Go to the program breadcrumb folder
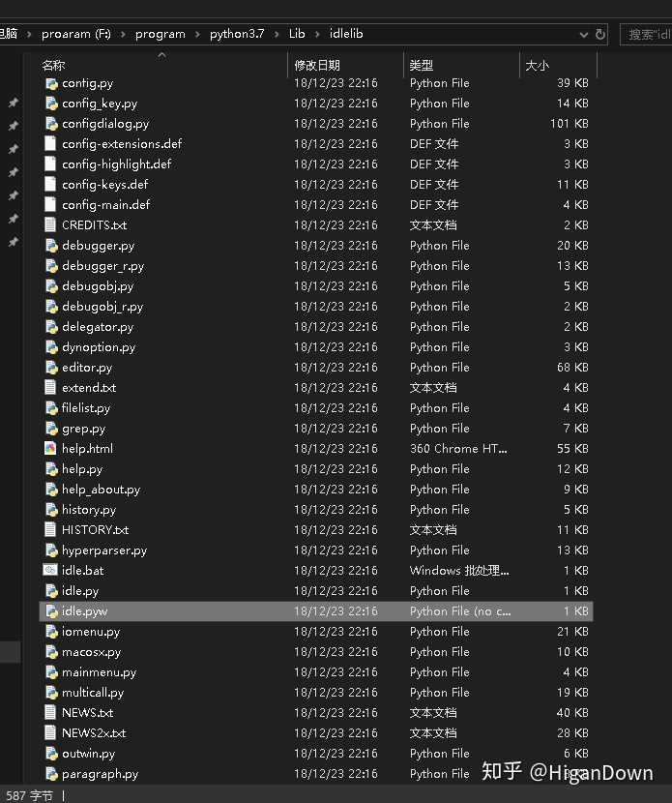Image resolution: width=672 pixels, height=803 pixels. pyautogui.click(x=160, y=34)
